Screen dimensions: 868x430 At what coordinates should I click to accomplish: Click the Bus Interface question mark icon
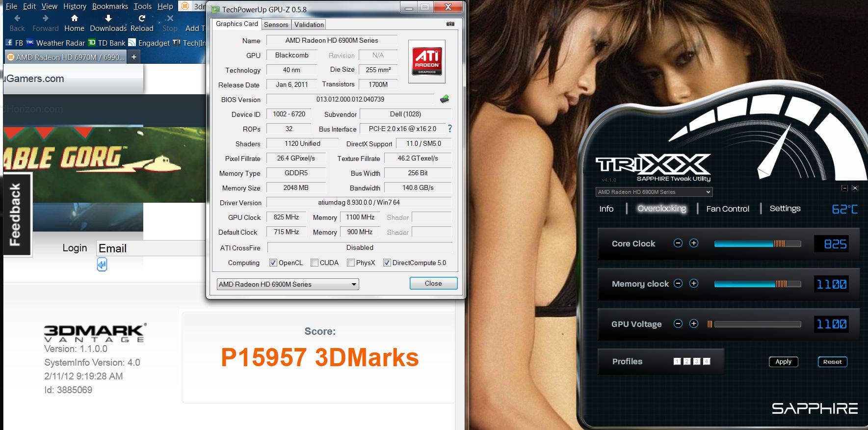(449, 129)
